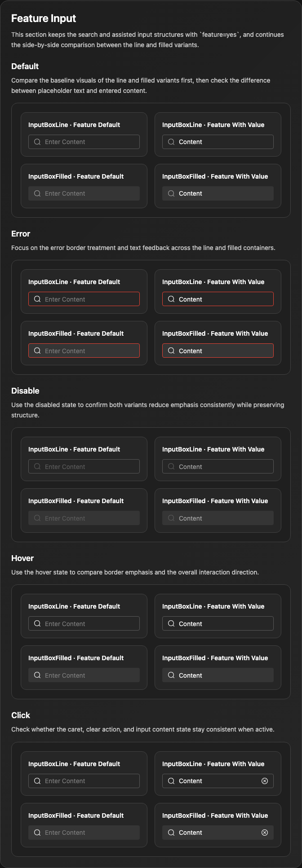Click search icon in Error InputBoxLine With Value
Screen dimensions: 302x868
click(x=171, y=299)
